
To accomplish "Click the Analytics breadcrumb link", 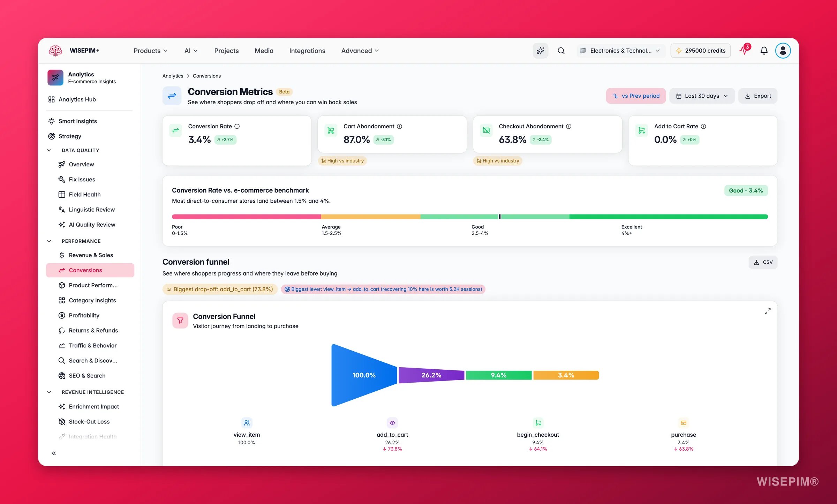I will [173, 76].
